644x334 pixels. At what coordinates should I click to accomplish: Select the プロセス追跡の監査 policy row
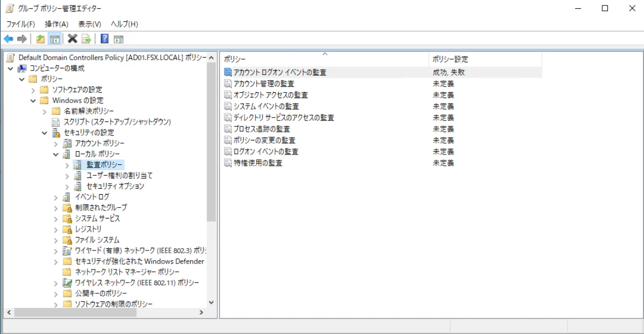click(381, 129)
